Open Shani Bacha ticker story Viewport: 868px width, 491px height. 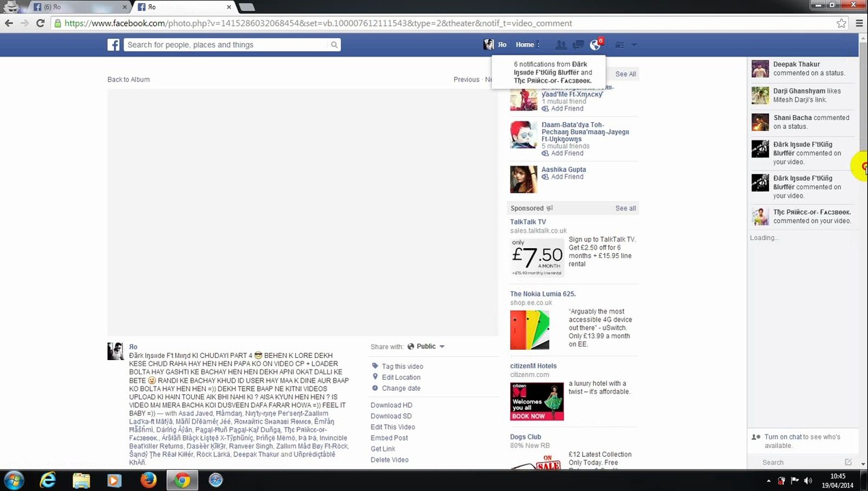[802, 122]
